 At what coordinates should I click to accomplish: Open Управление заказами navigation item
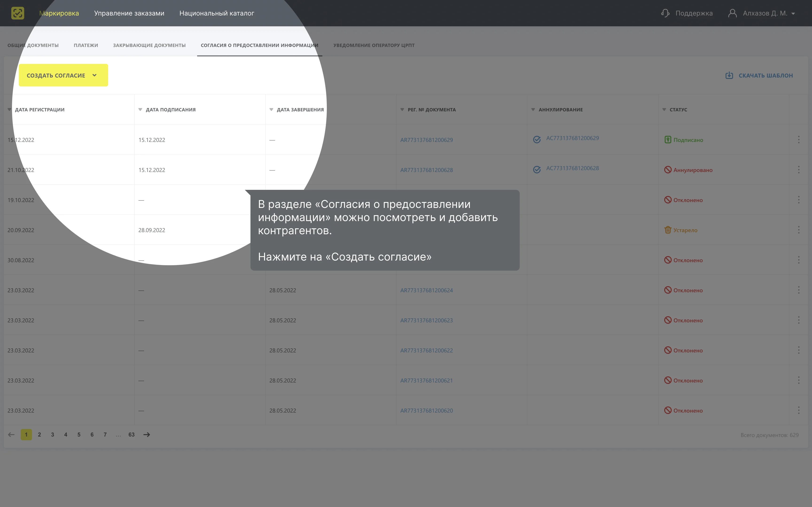point(129,13)
